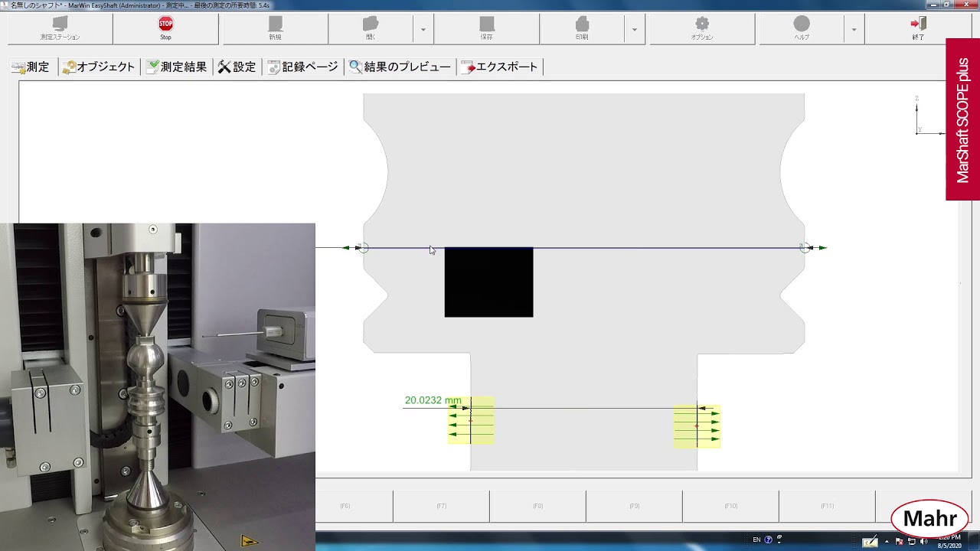This screenshot has width=980, height=551.
Task: Select the right endpoint marker of the blue line
Action: coord(805,248)
